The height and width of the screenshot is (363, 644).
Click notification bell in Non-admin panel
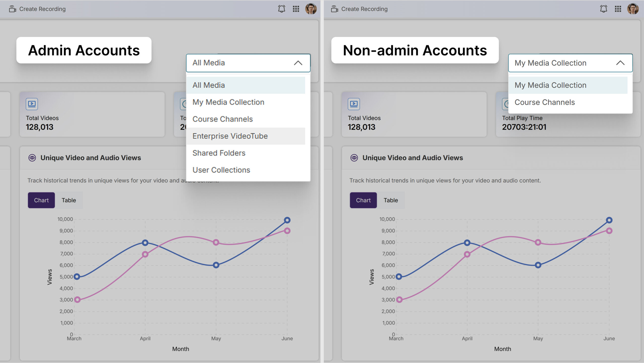(603, 9)
